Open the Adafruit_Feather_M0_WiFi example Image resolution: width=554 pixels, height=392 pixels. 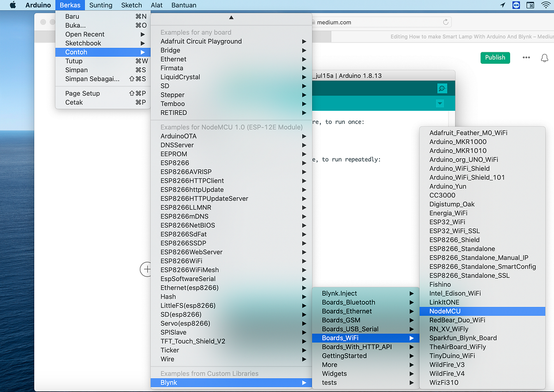(x=482, y=133)
